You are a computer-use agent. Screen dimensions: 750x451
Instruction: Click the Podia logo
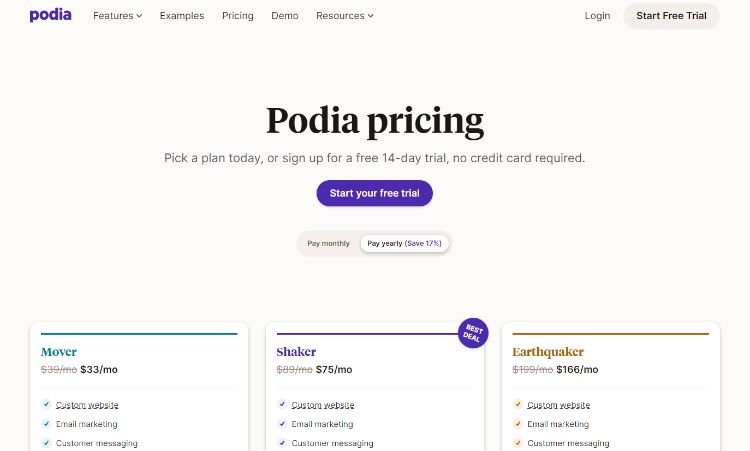coord(50,15)
